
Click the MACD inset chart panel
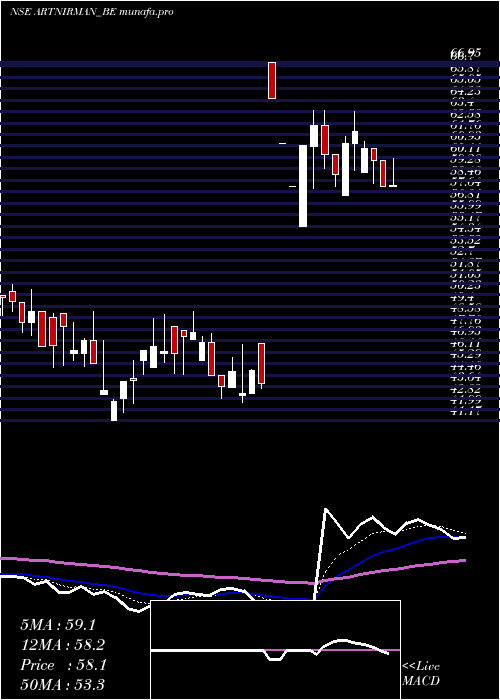(275, 650)
